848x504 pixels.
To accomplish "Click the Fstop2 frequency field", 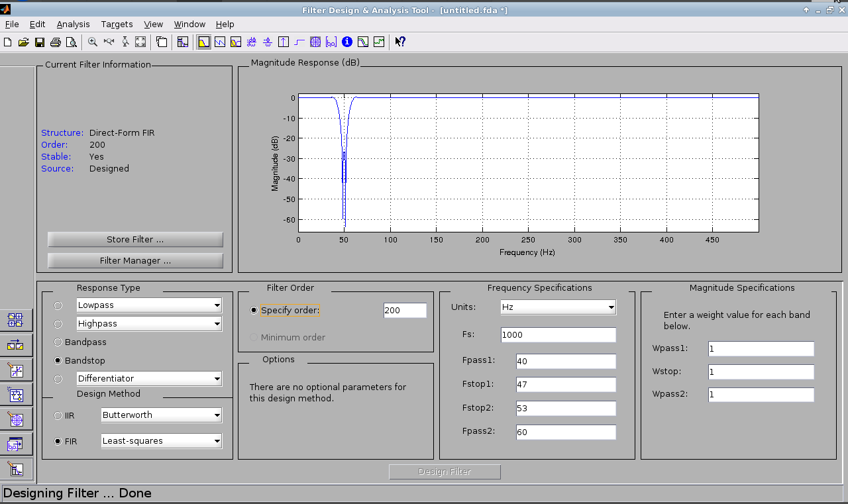I will [566, 409].
